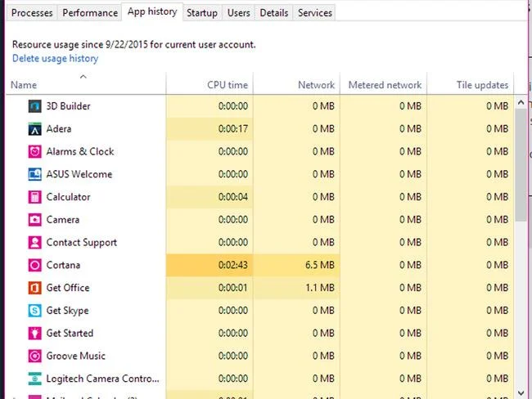The image size is (532, 399).
Task: Select the Groove Music name
Action: coord(75,356)
